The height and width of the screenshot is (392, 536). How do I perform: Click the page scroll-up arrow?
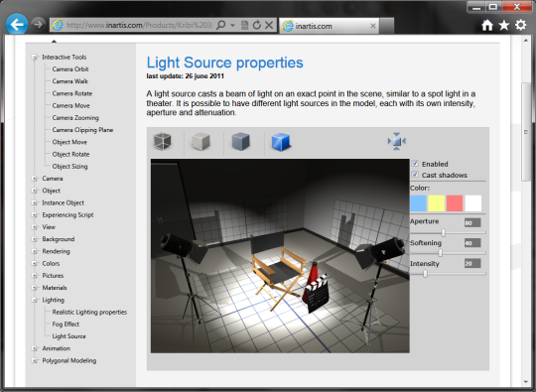point(526,41)
